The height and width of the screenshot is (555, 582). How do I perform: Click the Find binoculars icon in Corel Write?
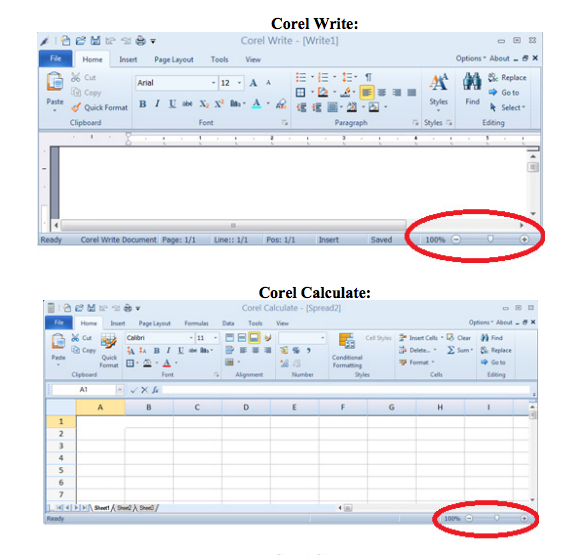(x=472, y=82)
